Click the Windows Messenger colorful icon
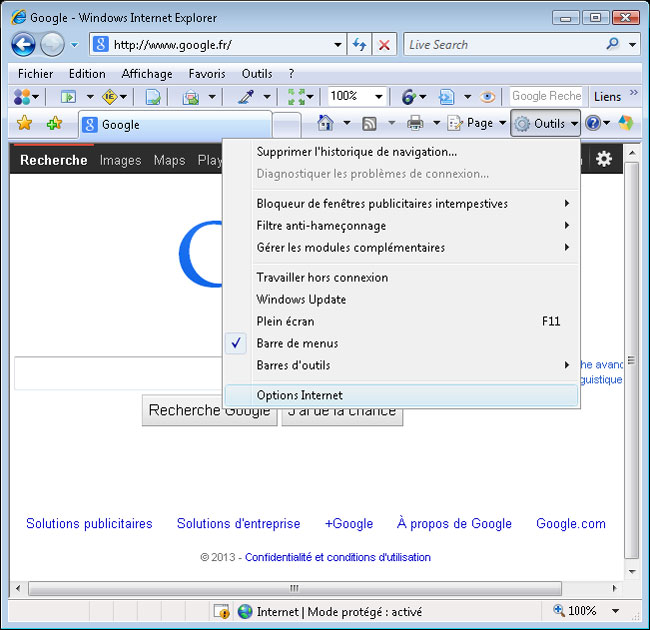Image resolution: width=650 pixels, height=630 pixels. pyautogui.click(x=626, y=123)
